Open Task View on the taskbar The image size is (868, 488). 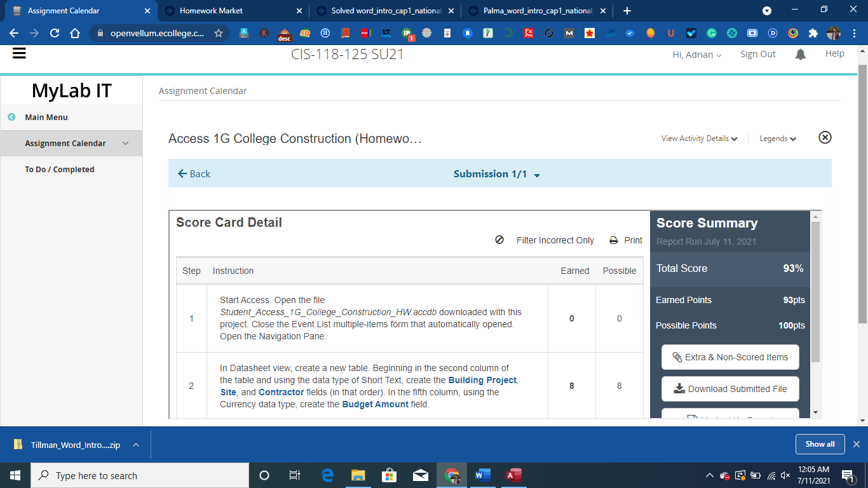295,475
